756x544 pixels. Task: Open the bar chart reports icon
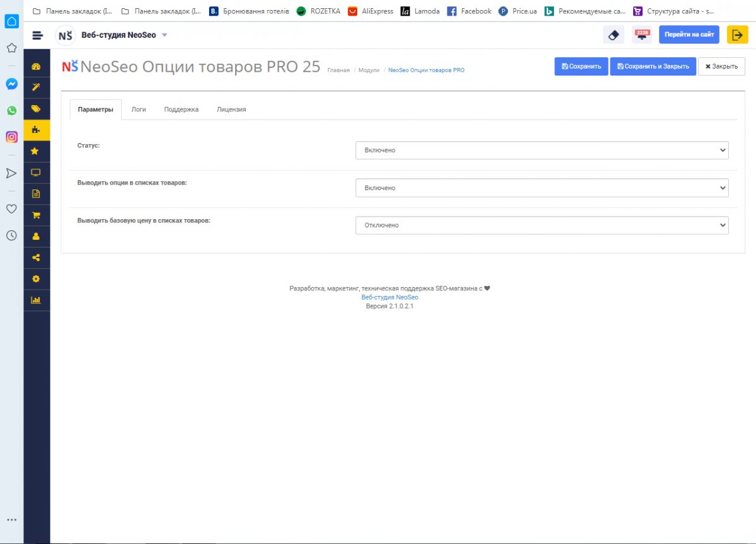pos(36,300)
